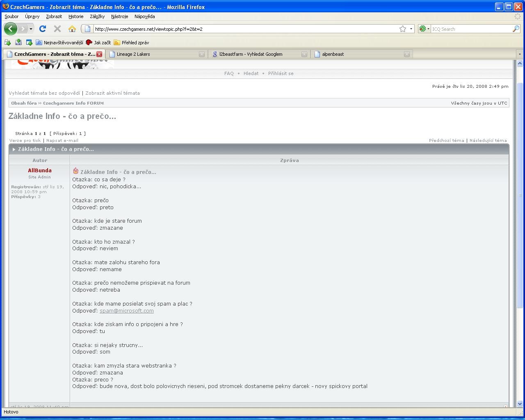Image resolution: width=525 pixels, height=420 pixels.
Task: Bookmark this page with the star
Action: tap(403, 29)
